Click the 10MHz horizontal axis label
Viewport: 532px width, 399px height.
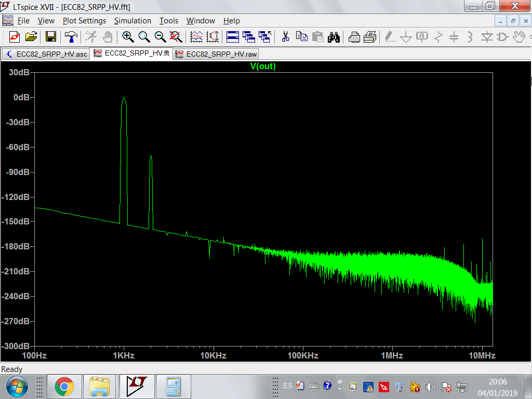click(x=482, y=355)
